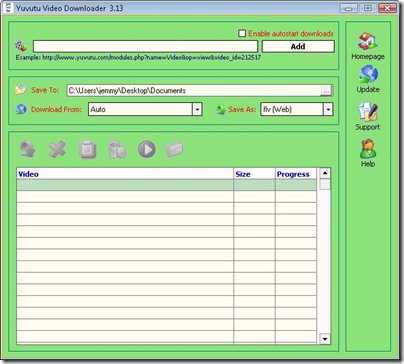Screen dimensions: 404x364
Task: Click the grayed X remove toolbar icon
Action: tap(57, 149)
